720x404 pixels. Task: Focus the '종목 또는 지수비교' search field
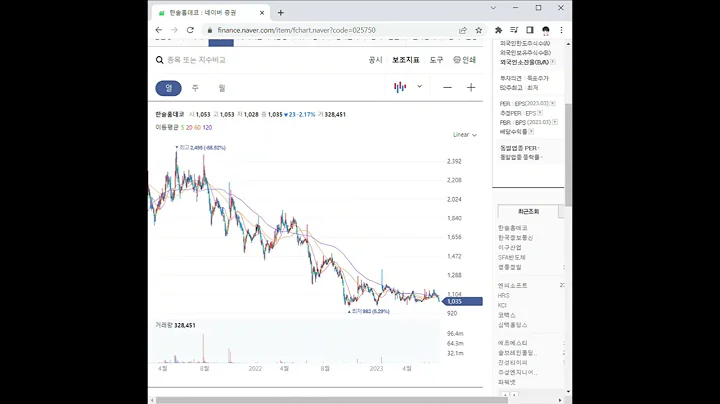coord(197,60)
